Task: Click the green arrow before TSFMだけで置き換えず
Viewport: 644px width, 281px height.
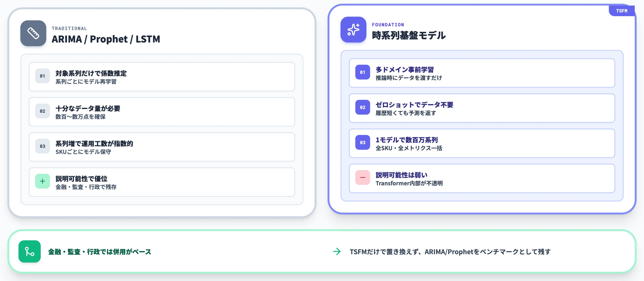Action: [337, 251]
